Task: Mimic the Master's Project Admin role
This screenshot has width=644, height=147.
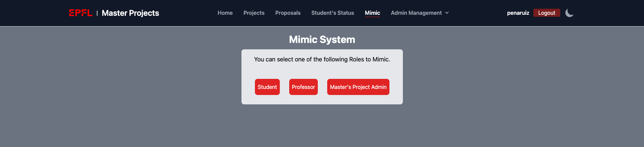Action: click(x=358, y=87)
